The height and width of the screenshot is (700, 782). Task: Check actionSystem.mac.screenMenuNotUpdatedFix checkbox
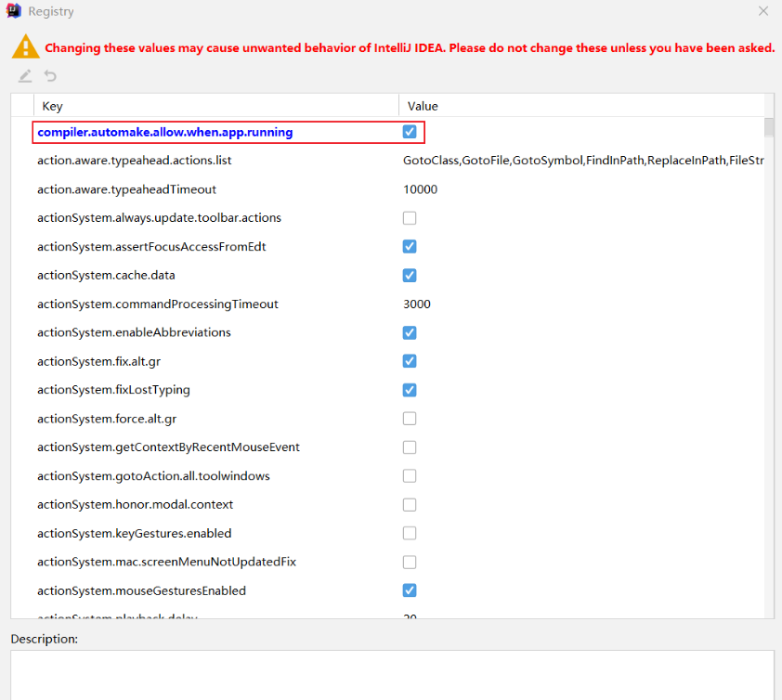(410, 562)
